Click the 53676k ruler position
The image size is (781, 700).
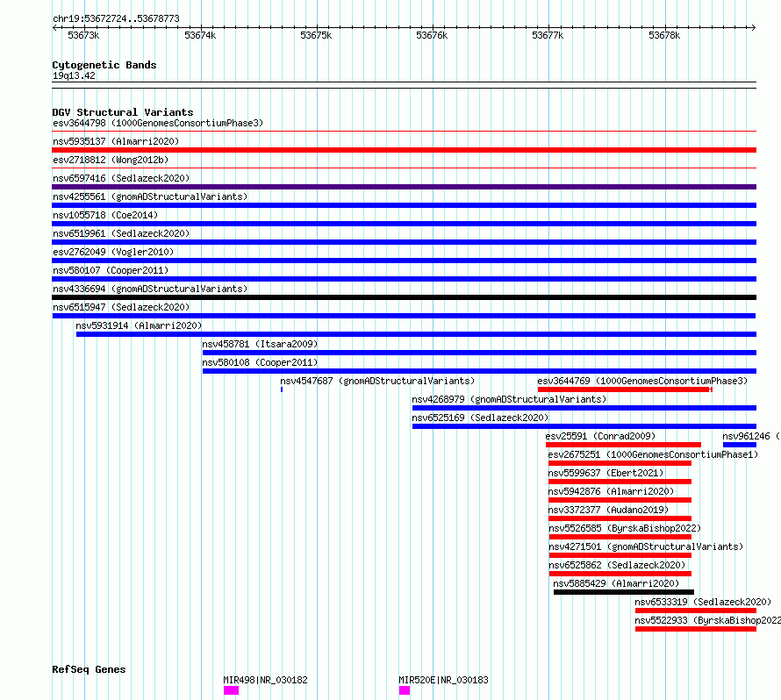coord(432,35)
